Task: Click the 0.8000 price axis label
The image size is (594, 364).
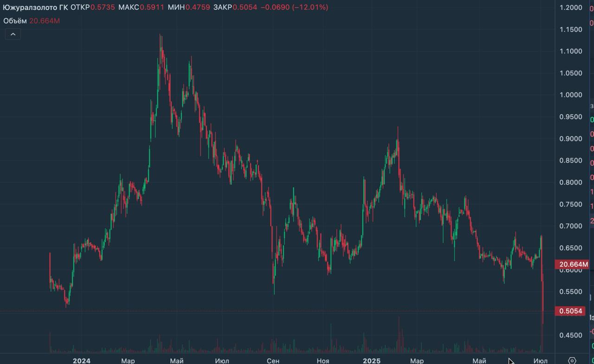Action: [x=571, y=182]
